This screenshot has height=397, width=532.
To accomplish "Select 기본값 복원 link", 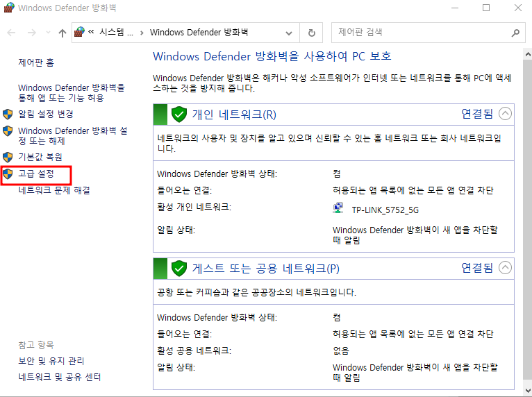I will click(x=40, y=157).
